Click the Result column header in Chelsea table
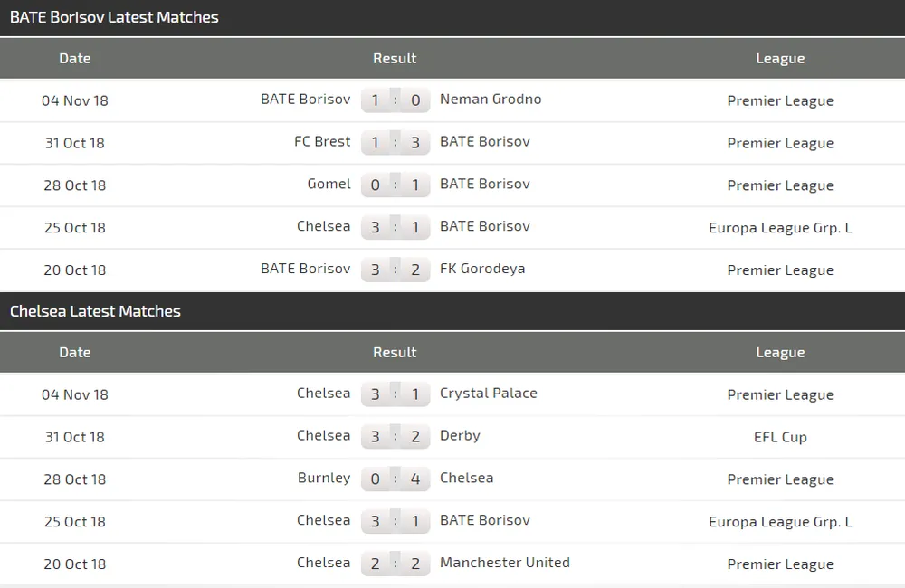 click(x=395, y=352)
